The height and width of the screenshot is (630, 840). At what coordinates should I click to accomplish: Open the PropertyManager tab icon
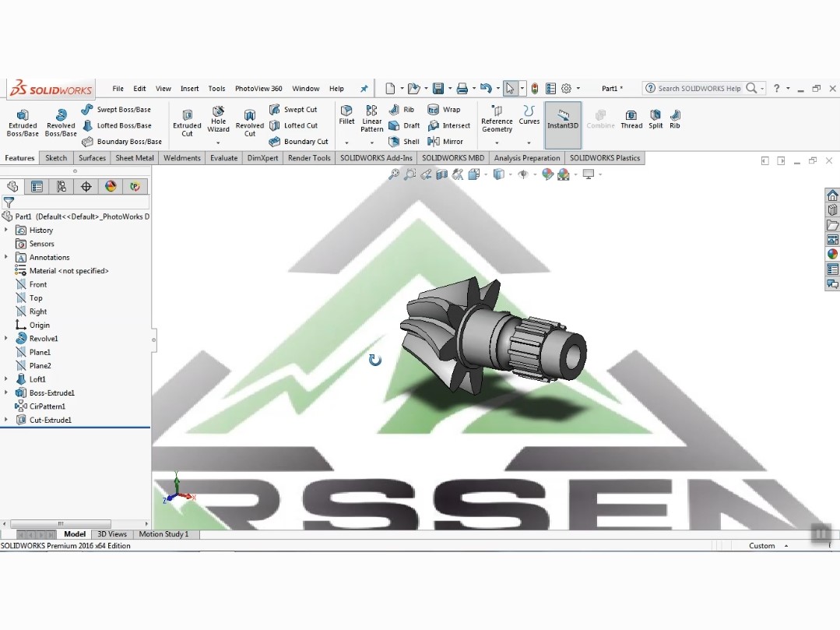point(37,186)
